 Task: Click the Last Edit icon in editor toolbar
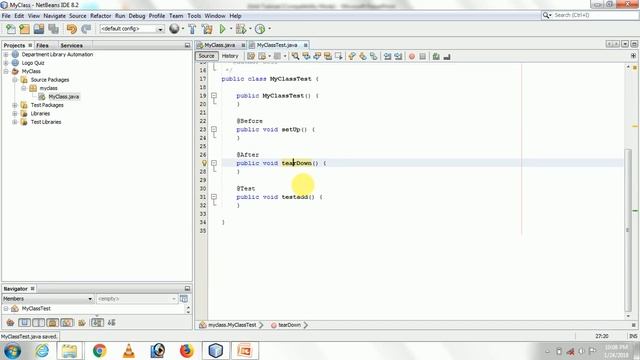(251, 56)
